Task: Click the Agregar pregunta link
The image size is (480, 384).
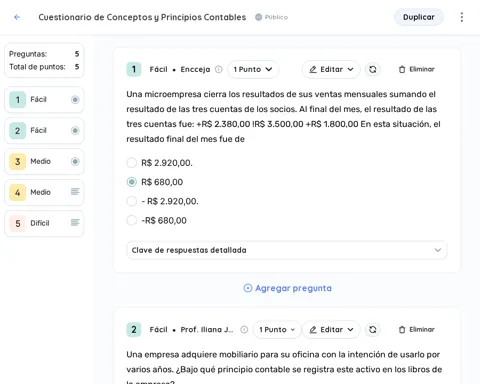Action: click(288, 288)
